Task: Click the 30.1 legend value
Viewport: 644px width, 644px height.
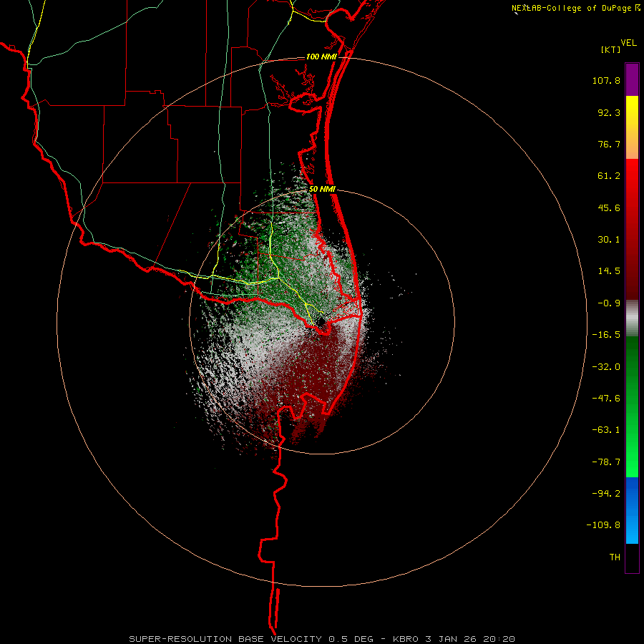Action: click(x=609, y=240)
